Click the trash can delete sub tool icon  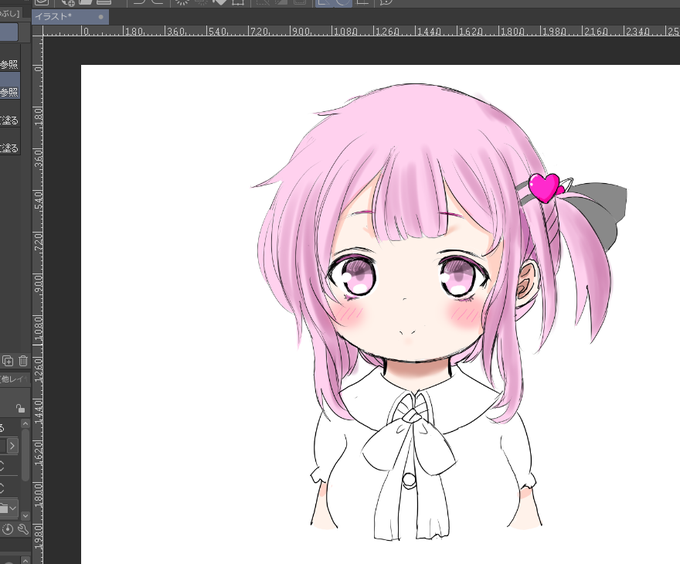coord(23,360)
